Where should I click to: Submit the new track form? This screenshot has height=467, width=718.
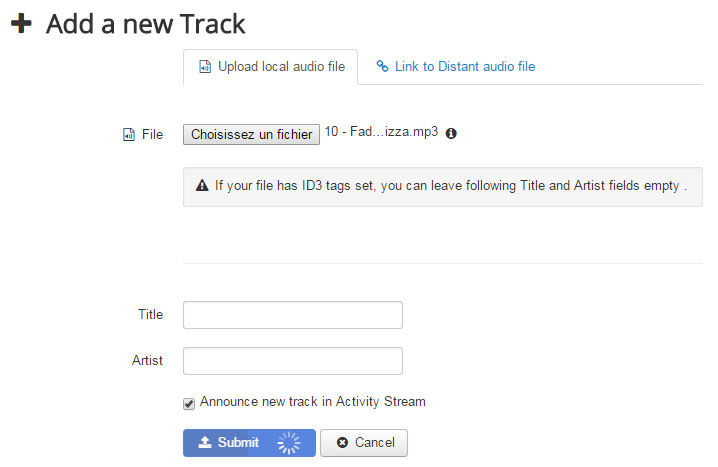pos(238,443)
